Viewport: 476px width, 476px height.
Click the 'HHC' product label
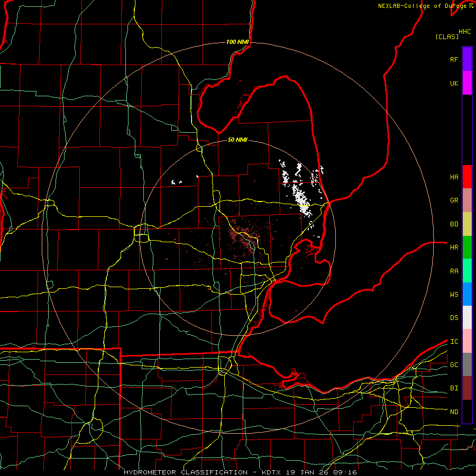pyautogui.click(x=465, y=32)
